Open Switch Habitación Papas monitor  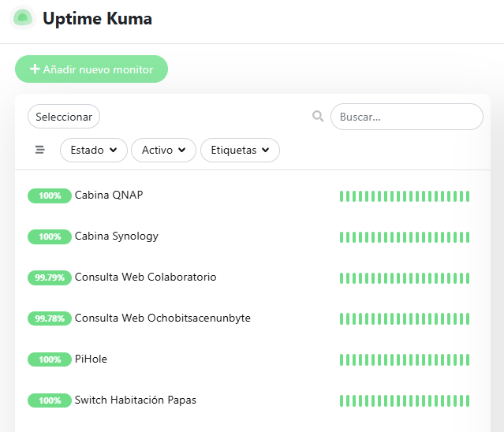[x=135, y=400]
